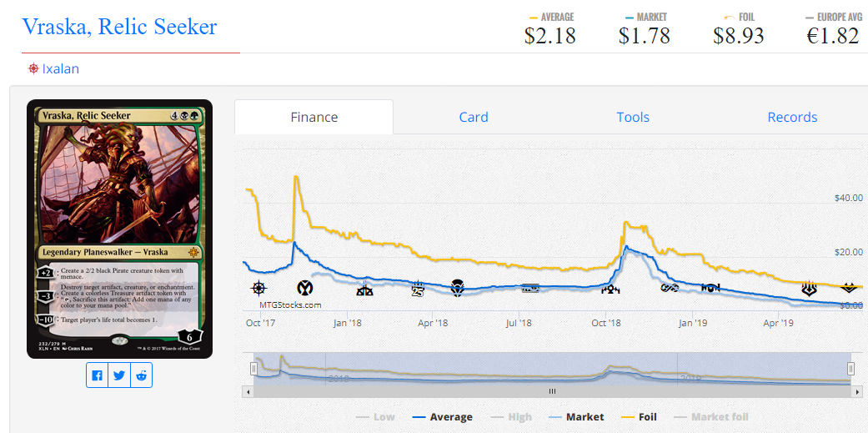This screenshot has height=433, width=868.
Task: Click the Oct '18 x-axis label
Action: point(607,323)
